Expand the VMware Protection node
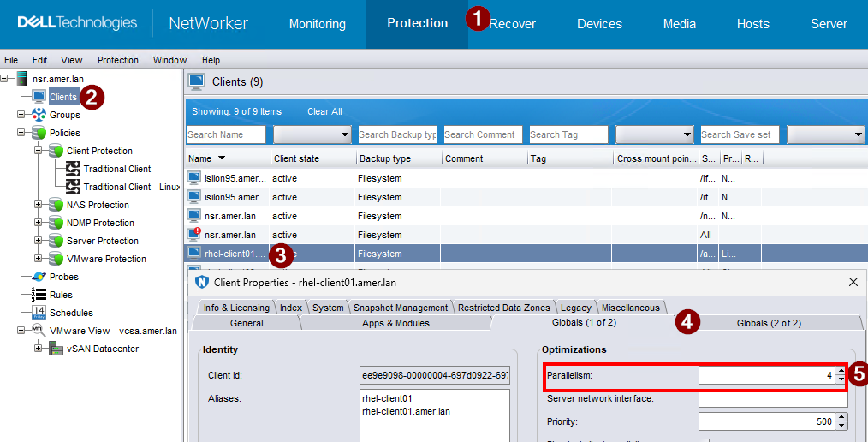 (x=38, y=259)
